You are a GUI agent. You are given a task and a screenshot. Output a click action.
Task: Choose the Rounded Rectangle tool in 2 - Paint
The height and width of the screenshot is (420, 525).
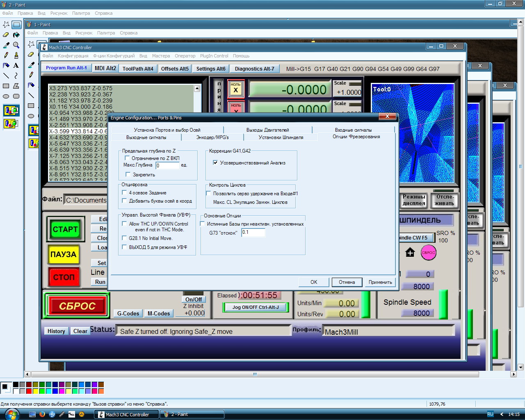pyautogui.click(x=16, y=96)
